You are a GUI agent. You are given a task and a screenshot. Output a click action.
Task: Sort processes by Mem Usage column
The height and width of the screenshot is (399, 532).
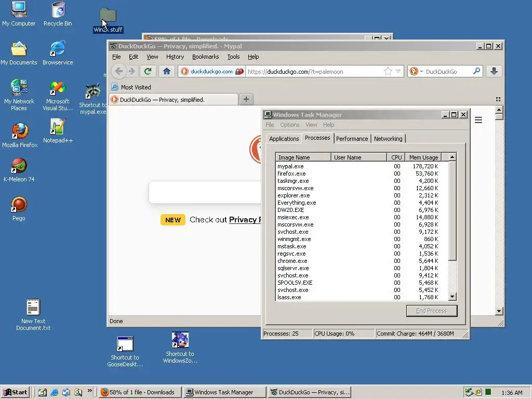click(423, 157)
